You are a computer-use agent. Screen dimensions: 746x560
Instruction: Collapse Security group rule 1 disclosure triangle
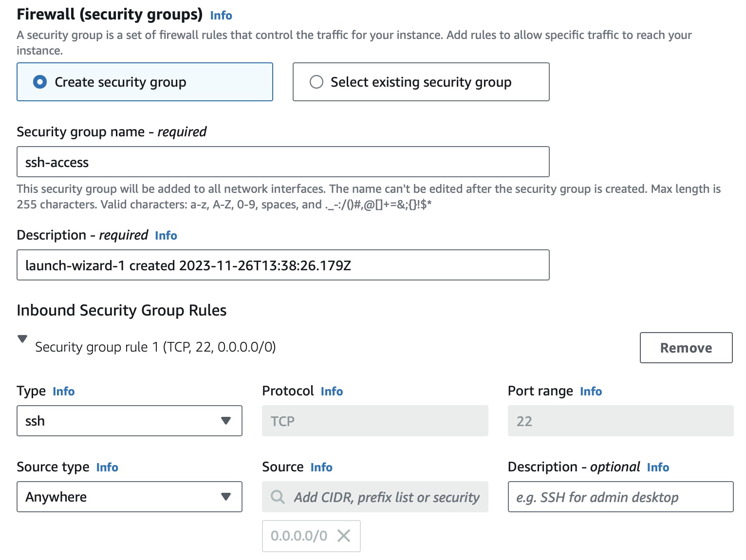(x=22, y=339)
